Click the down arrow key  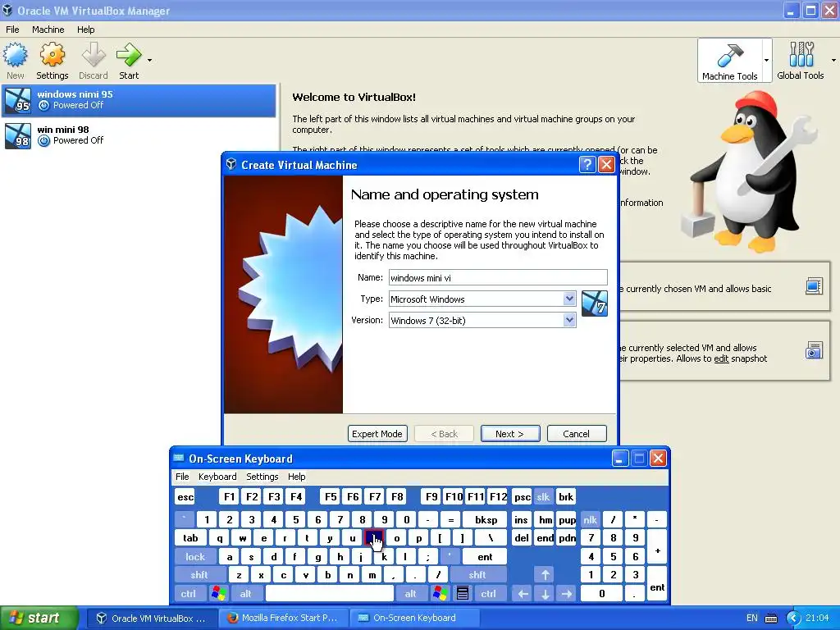[545, 594]
